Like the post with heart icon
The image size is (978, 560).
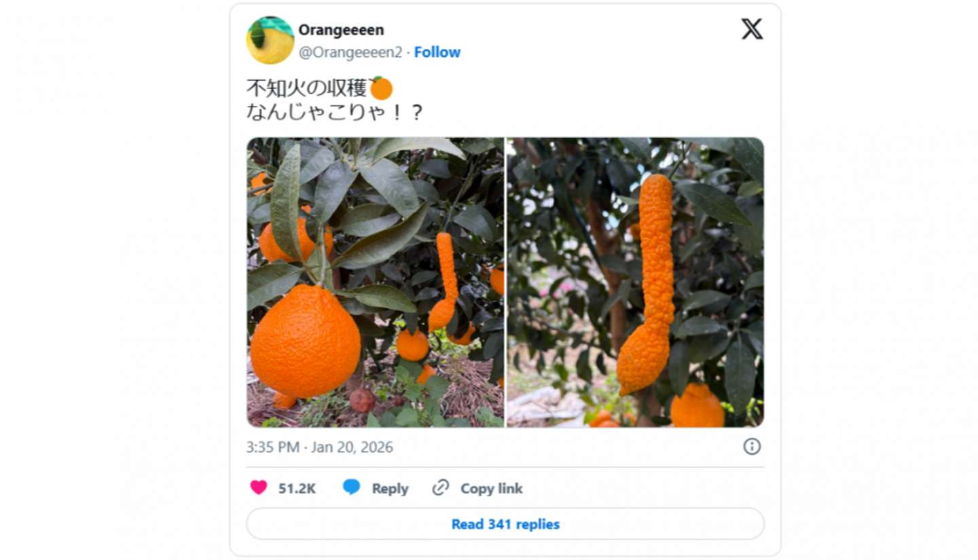[x=259, y=487]
